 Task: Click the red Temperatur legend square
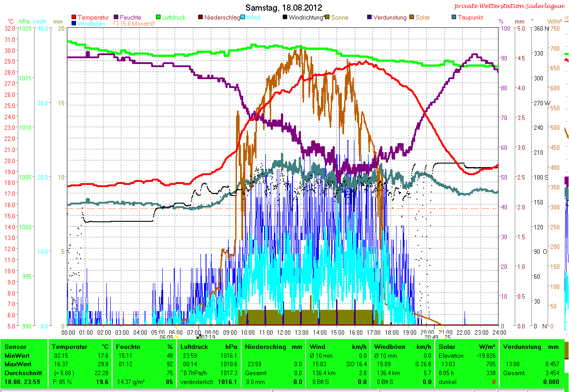coord(74,18)
